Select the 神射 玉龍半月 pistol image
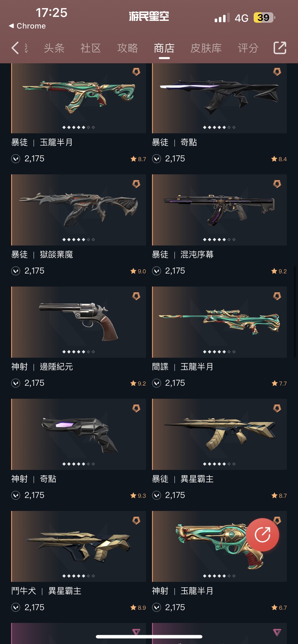298x644 pixels. 219,546
